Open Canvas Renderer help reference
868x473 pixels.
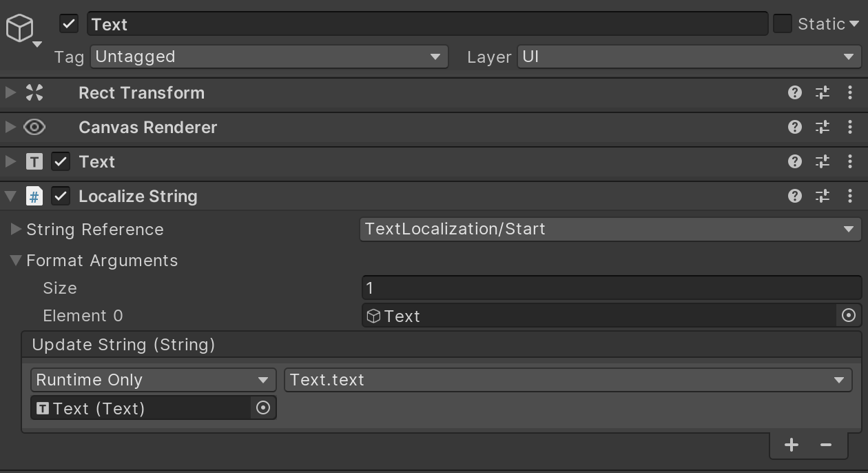point(795,127)
